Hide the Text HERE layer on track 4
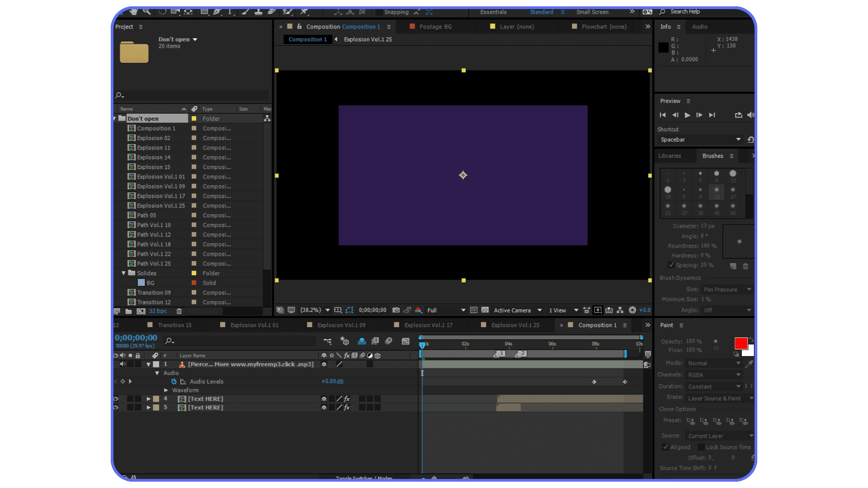This screenshot has height=488, width=868. point(116,399)
